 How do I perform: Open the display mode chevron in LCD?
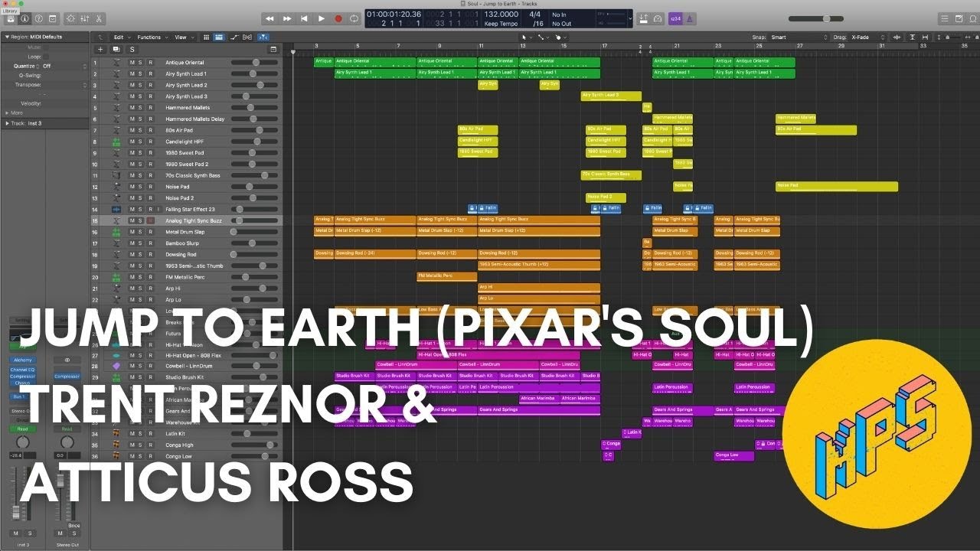[x=630, y=18]
